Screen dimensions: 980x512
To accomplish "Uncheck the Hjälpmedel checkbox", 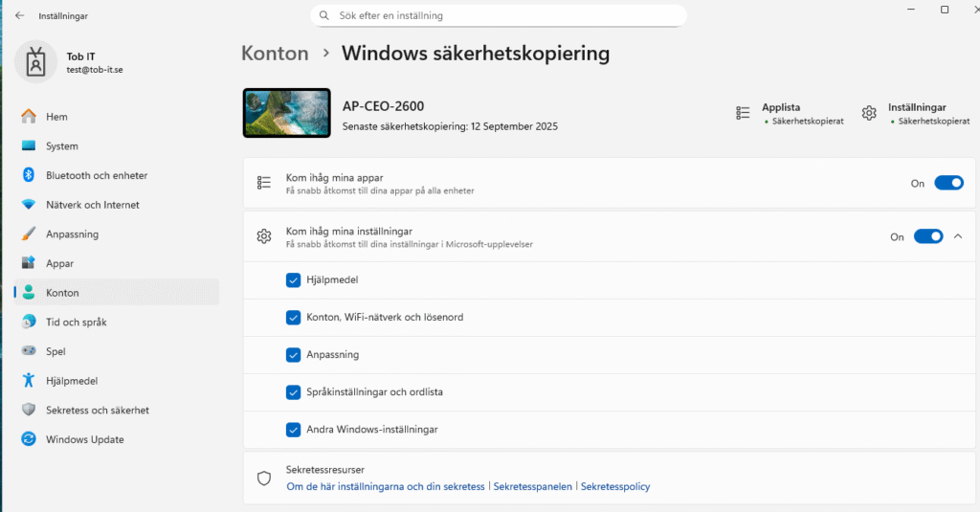I will tap(294, 280).
